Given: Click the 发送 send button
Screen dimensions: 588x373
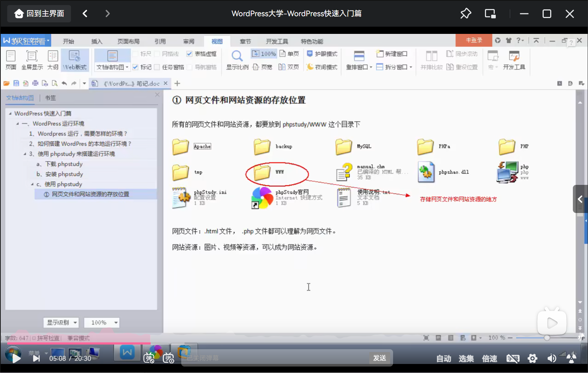Looking at the screenshot, I should [380, 358].
